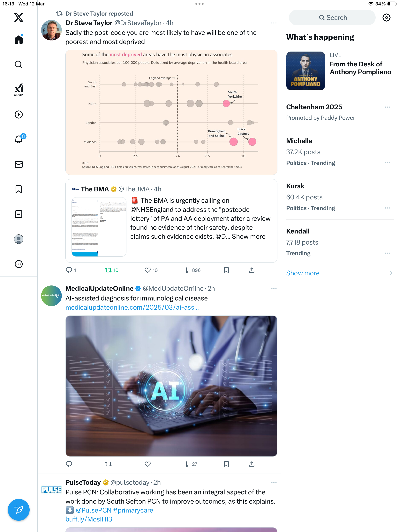The width and height of the screenshot is (399, 532).
Task: Open the medicalupdateonline.com article link
Action: pyautogui.click(x=132, y=307)
